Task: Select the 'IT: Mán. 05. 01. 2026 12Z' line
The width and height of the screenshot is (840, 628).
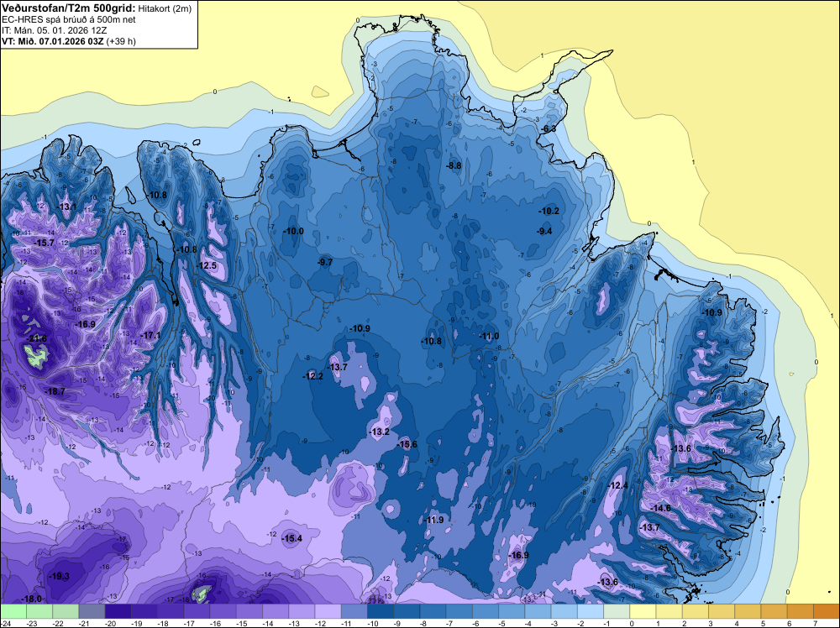Action: [54, 30]
